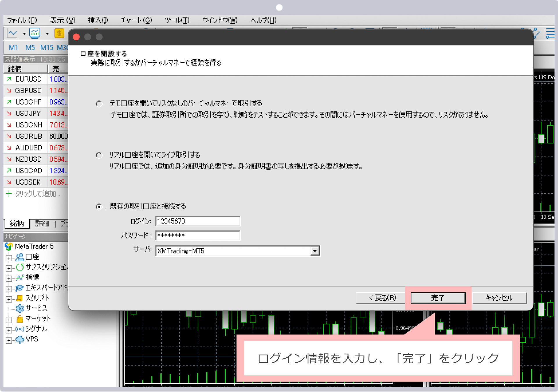Select the USDRUB symbol row

pos(36,136)
